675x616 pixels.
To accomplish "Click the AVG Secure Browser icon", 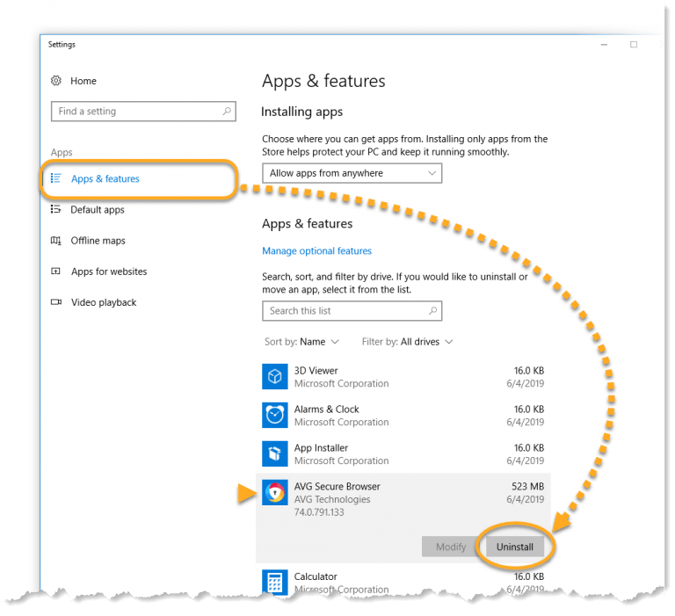I will click(274, 492).
